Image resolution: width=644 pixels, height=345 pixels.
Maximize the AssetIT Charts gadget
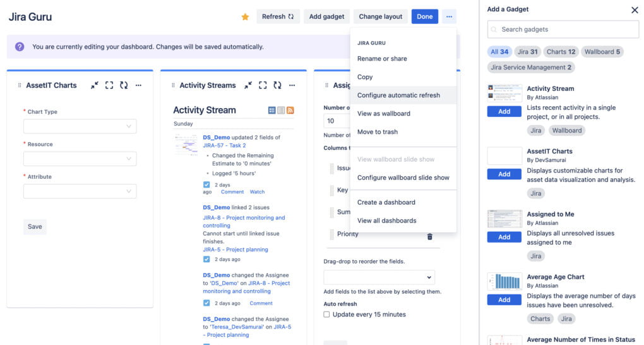click(109, 85)
